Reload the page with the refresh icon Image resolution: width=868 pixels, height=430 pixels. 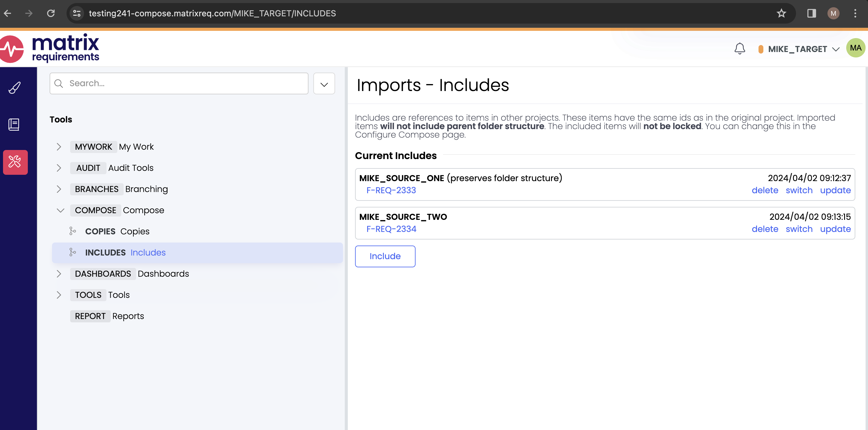tap(51, 13)
